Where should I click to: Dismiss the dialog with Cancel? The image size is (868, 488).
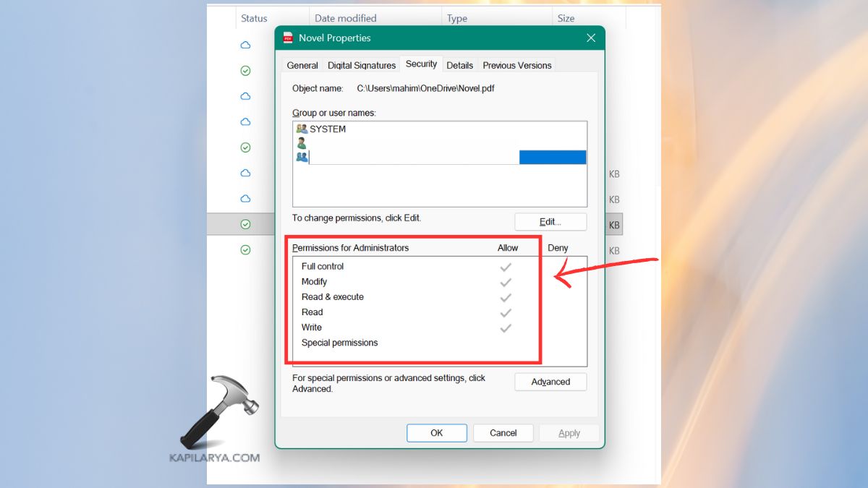pos(503,432)
